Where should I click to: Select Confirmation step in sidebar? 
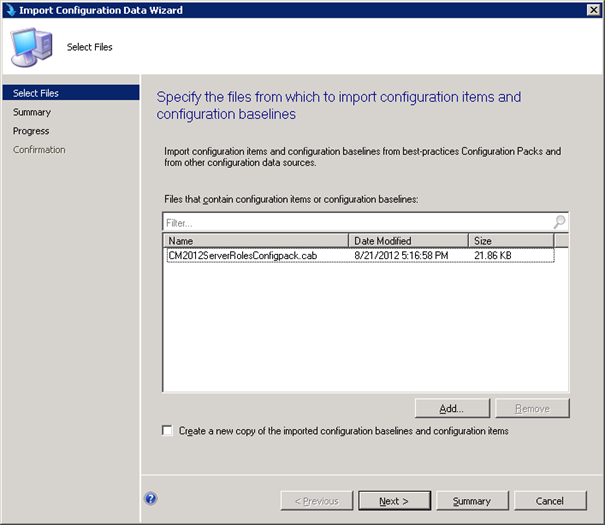point(39,150)
